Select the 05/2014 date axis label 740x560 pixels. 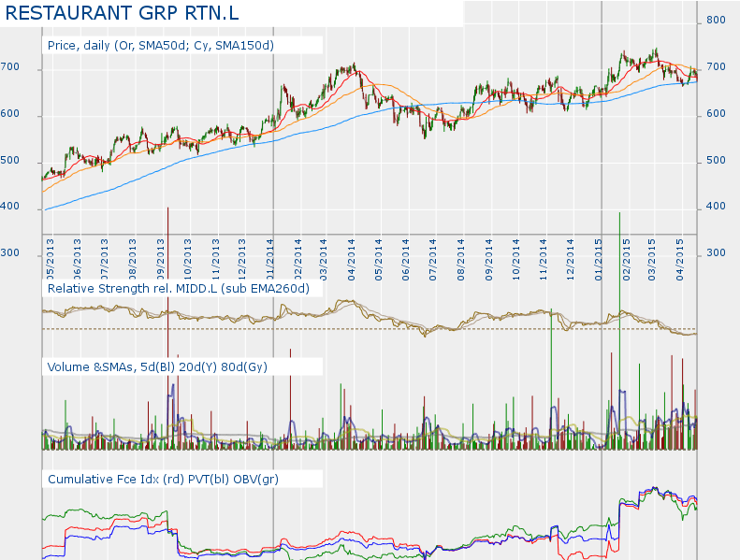[379, 260]
